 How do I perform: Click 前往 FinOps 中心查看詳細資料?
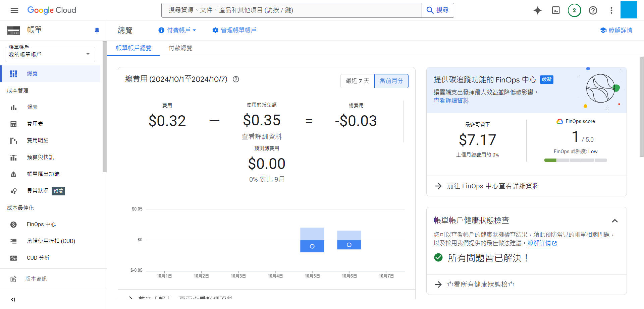click(x=493, y=186)
